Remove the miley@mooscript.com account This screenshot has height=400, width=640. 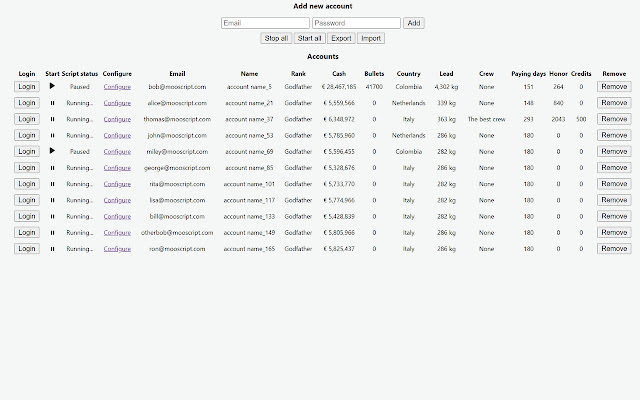click(x=614, y=151)
